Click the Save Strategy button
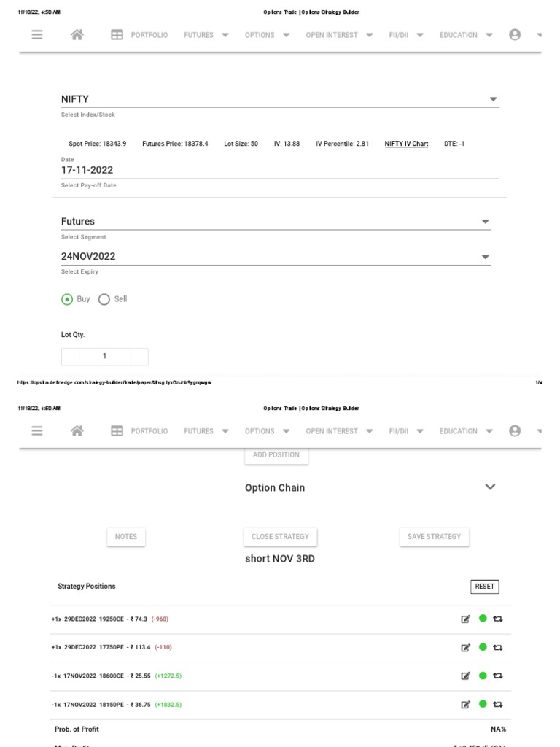 pos(434,537)
